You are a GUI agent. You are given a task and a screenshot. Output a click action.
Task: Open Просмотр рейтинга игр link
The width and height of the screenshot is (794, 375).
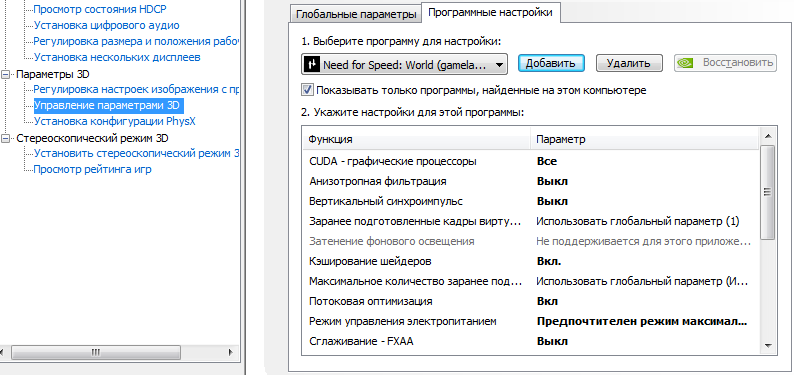[x=92, y=170]
